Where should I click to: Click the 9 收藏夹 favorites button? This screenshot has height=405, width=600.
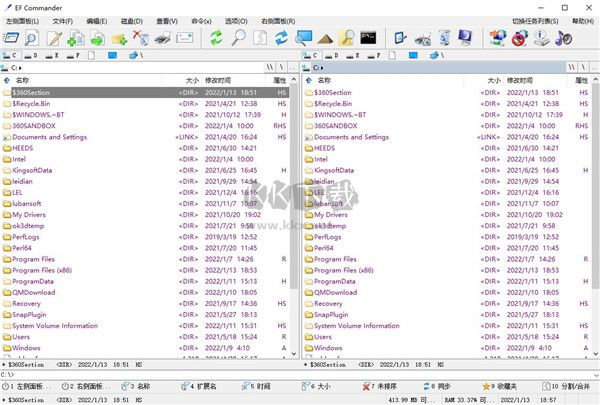(x=500, y=386)
